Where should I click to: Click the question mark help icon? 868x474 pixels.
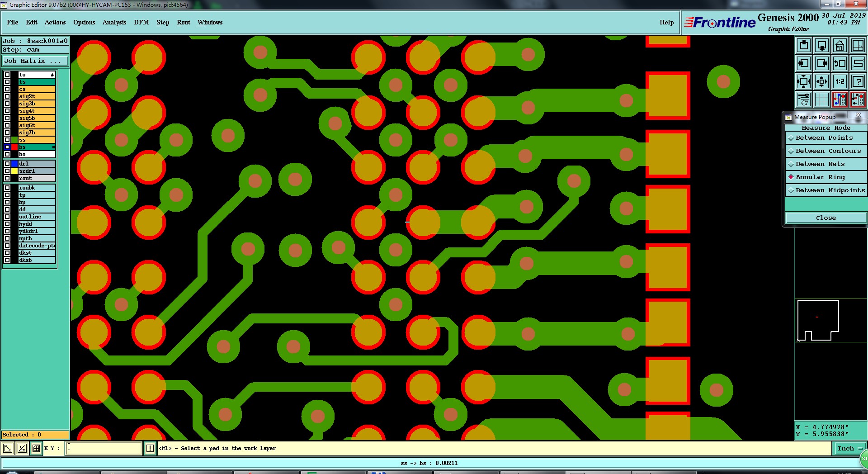[858, 81]
